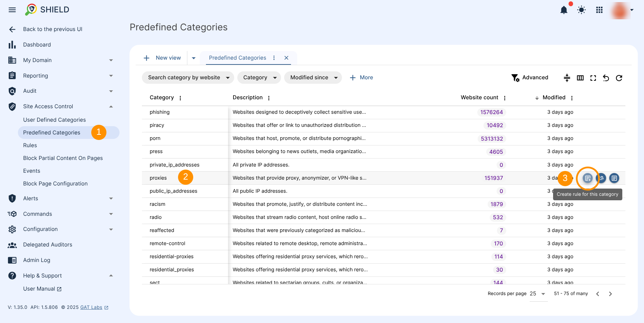Expand the Configuration menu

coord(111,230)
